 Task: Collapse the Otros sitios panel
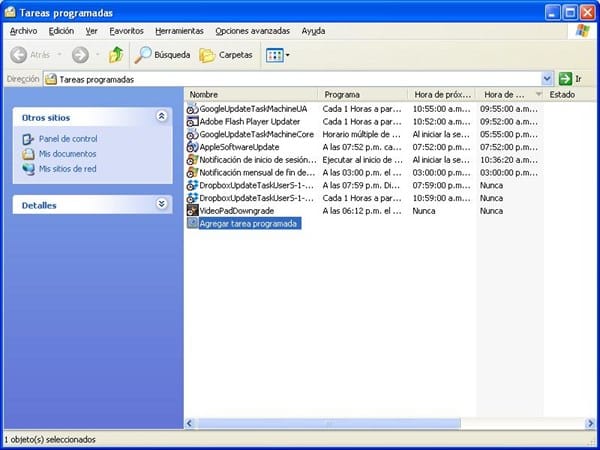click(x=162, y=117)
